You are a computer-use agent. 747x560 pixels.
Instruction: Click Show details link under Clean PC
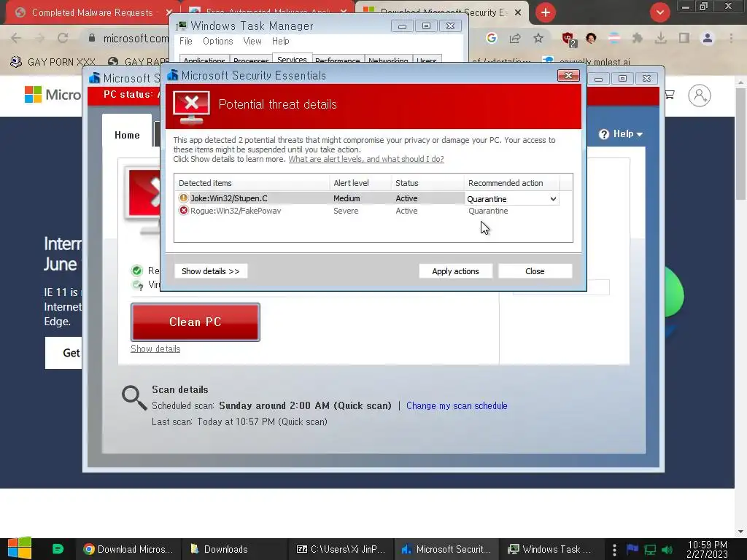click(x=155, y=349)
